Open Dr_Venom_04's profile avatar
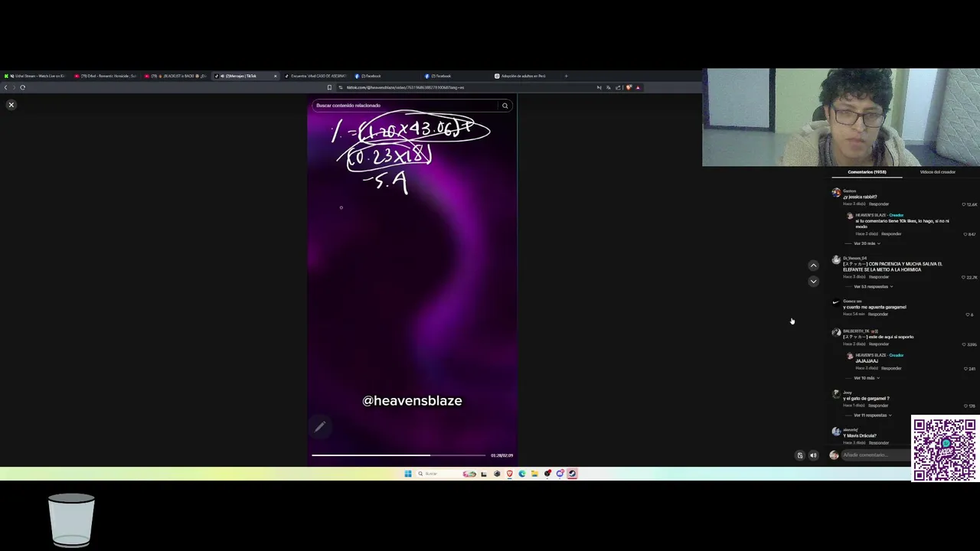 (836, 260)
